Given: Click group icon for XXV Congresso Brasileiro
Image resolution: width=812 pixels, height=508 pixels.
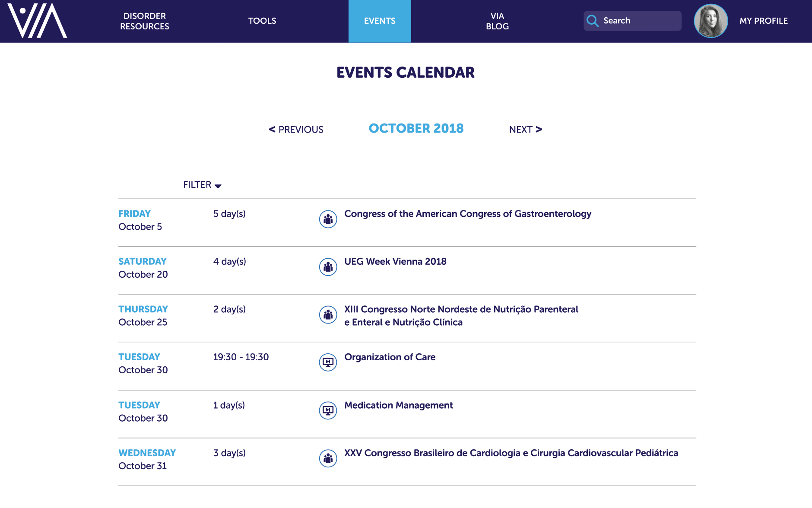Looking at the screenshot, I should click(328, 458).
